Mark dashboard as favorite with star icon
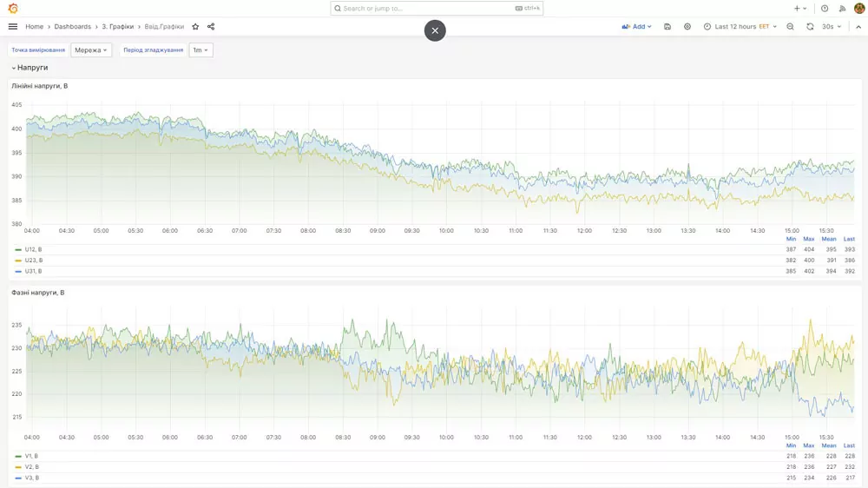 pos(195,27)
